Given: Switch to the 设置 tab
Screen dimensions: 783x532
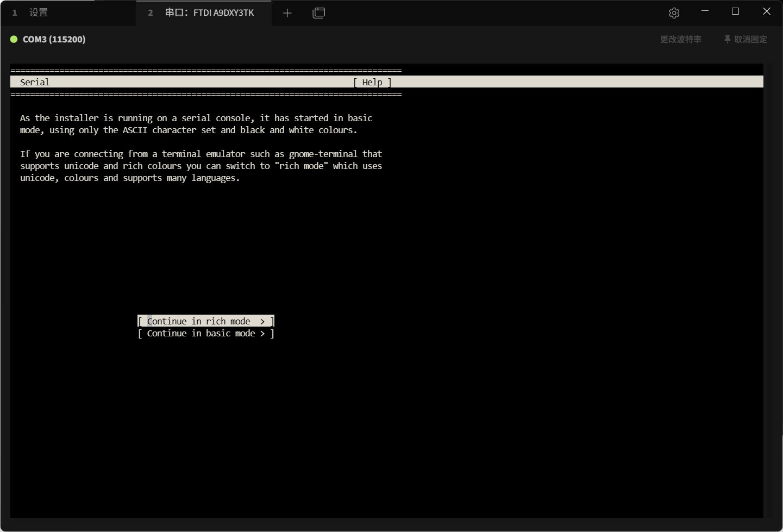Looking at the screenshot, I should (x=38, y=12).
